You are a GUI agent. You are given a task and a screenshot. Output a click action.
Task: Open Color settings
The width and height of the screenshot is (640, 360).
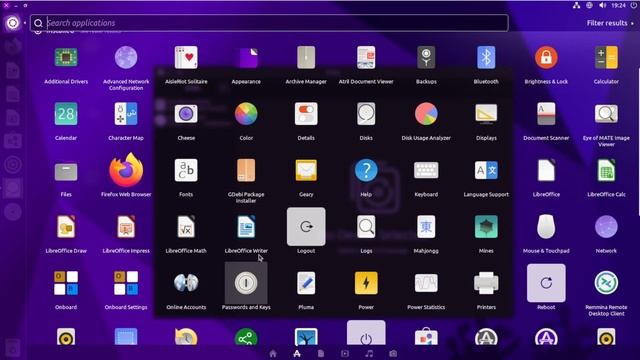point(246,114)
